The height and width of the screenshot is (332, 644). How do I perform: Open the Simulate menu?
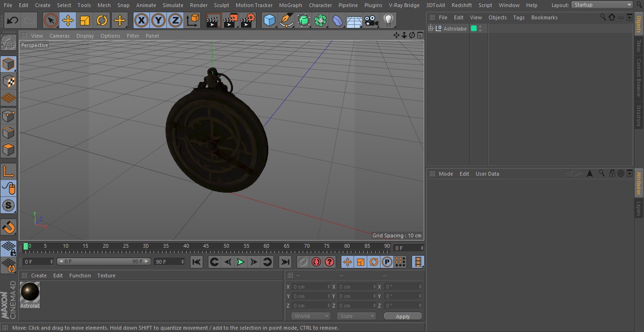pos(173,5)
